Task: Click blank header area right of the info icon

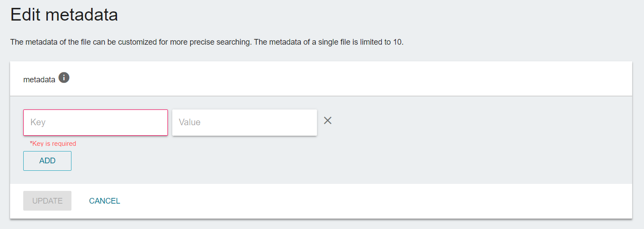Action: coord(351,79)
